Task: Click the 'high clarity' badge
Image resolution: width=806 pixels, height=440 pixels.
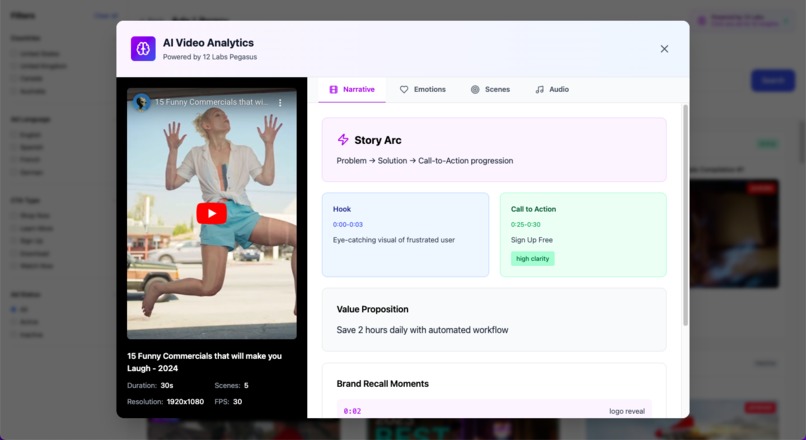Action: (533, 259)
